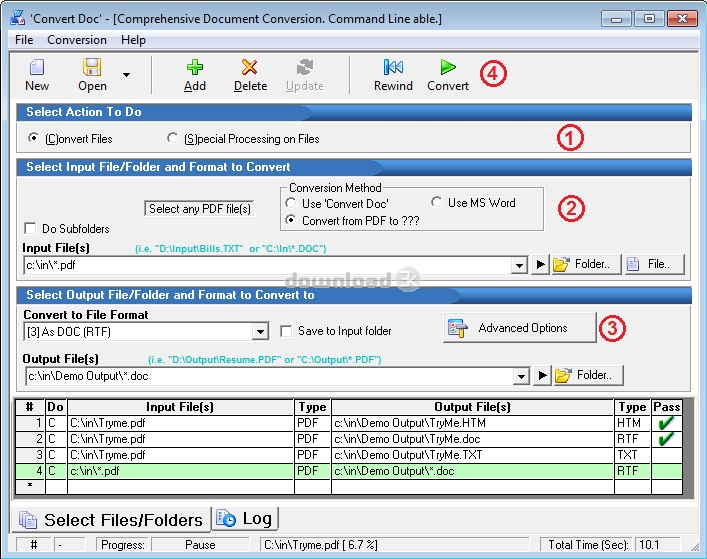The image size is (707, 559).
Task: Switch to the Log tab
Action: coord(245,518)
